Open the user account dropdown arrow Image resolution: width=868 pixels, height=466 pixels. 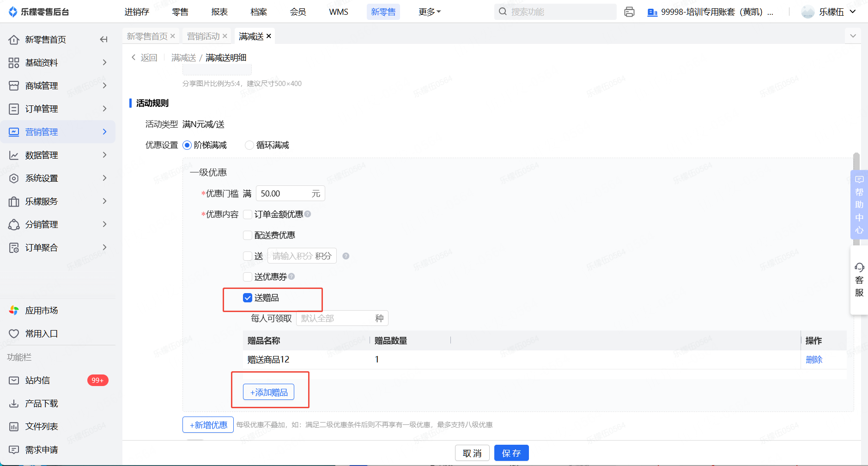[x=853, y=12]
